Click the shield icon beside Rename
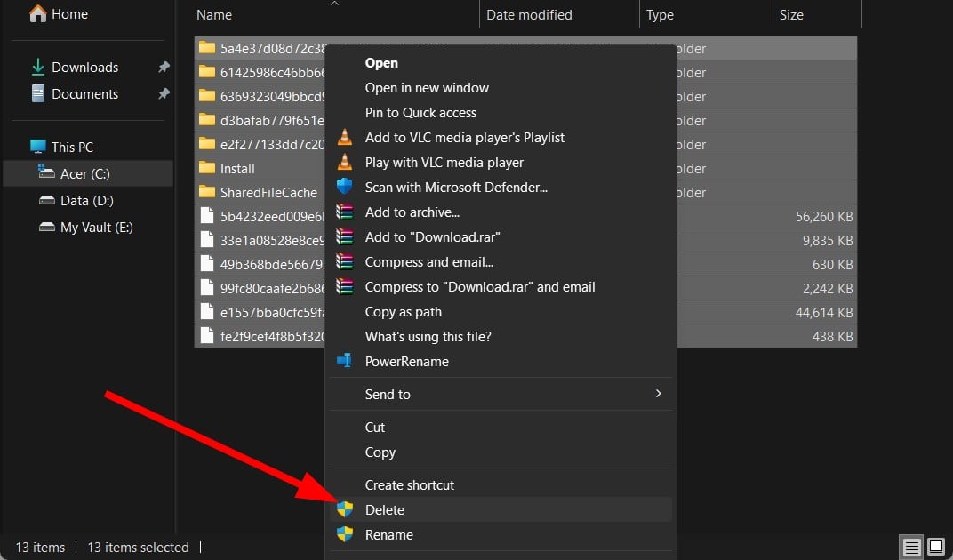953x560 pixels. (x=345, y=534)
